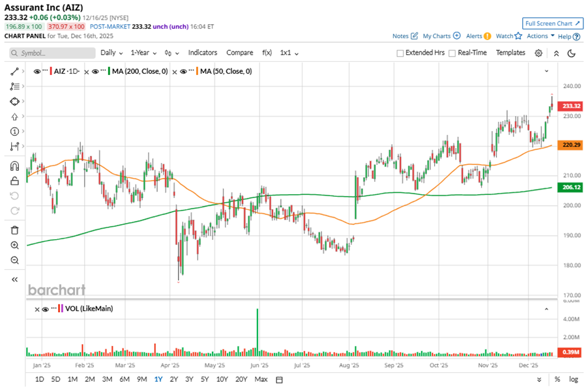Open the custom date range calendar icon
This screenshot has width=588, height=391.
[279, 380]
